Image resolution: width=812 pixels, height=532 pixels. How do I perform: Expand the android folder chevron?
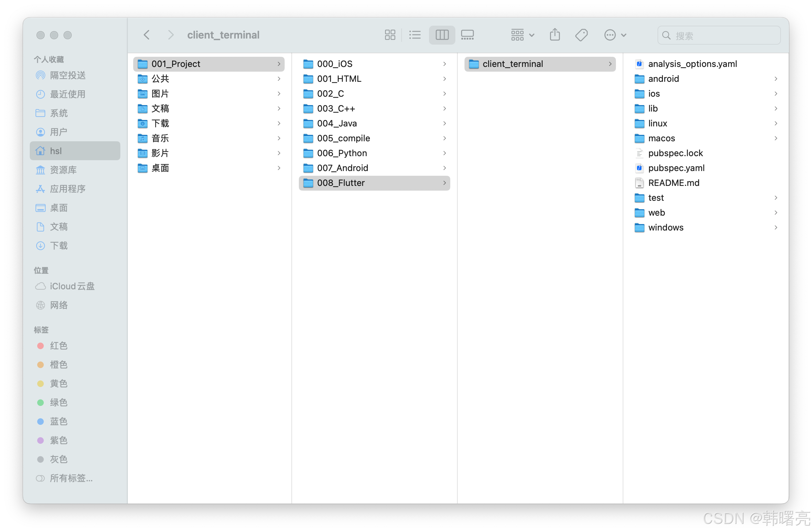(775, 79)
